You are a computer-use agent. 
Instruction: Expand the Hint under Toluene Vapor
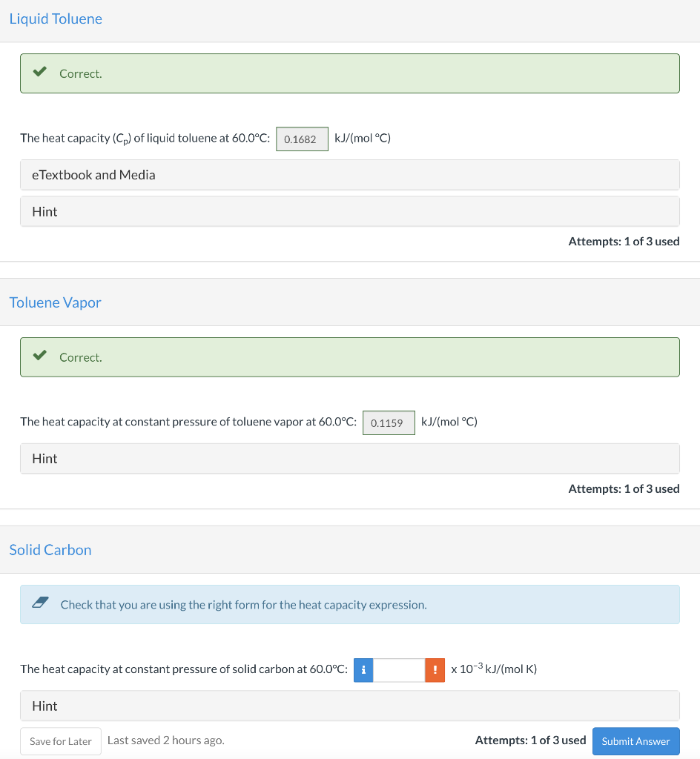coord(349,458)
